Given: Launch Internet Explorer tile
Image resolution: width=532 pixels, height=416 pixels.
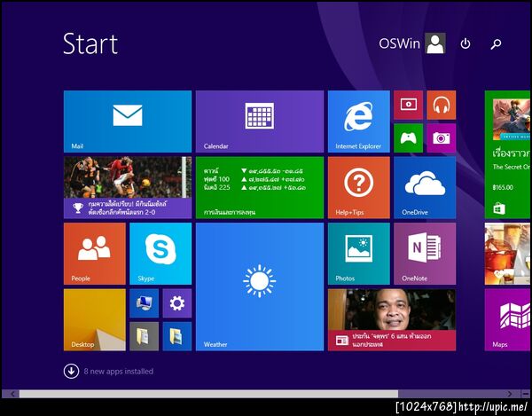Looking at the screenshot, I should pyautogui.click(x=359, y=122).
